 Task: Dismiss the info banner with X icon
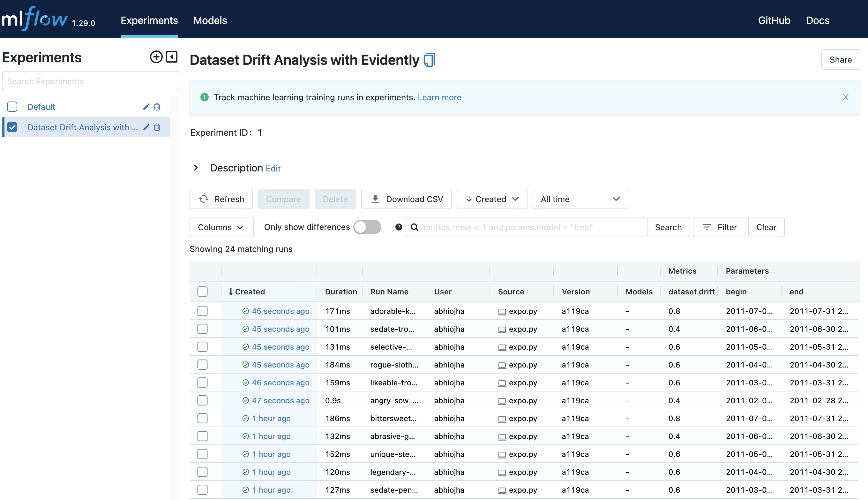tap(845, 97)
